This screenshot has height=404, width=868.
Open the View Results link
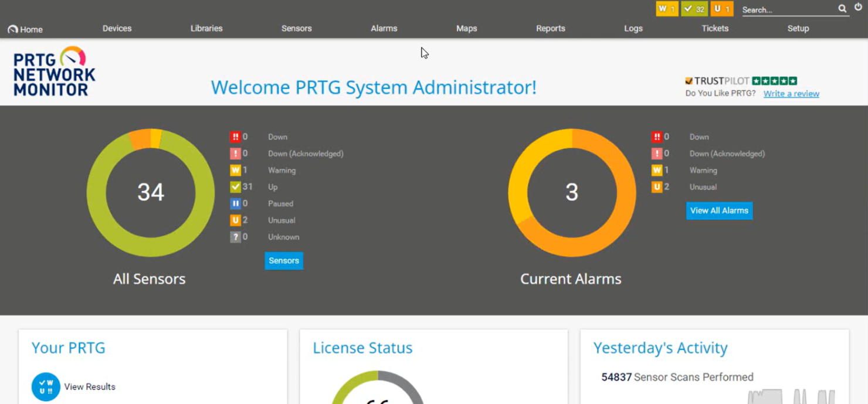coord(90,387)
